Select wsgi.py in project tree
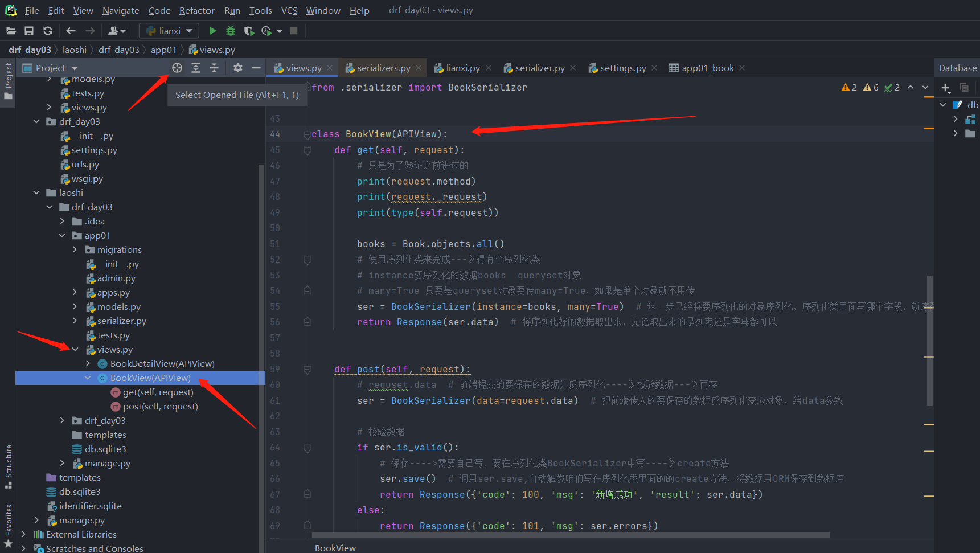The width and height of the screenshot is (980, 553). [87, 178]
